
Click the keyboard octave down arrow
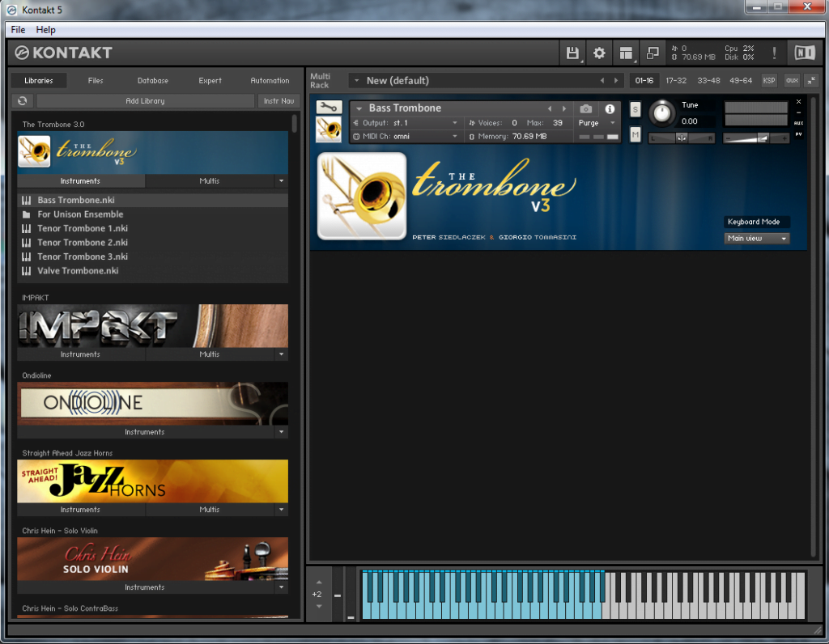(319, 607)
